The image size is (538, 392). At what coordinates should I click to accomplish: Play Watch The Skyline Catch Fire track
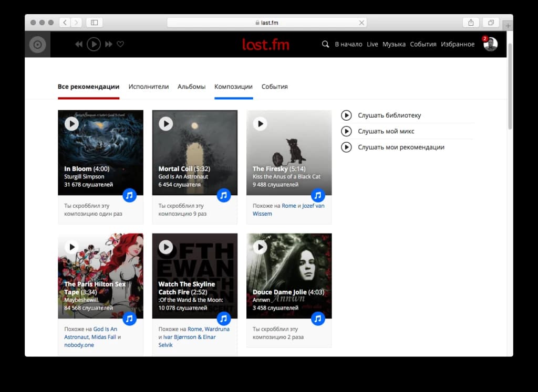pos(166,247)
